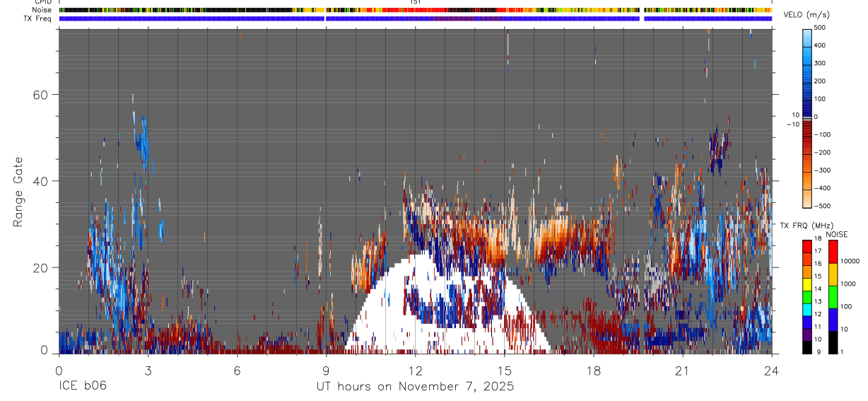Click the x-axis tick label 21

(683, 371)
